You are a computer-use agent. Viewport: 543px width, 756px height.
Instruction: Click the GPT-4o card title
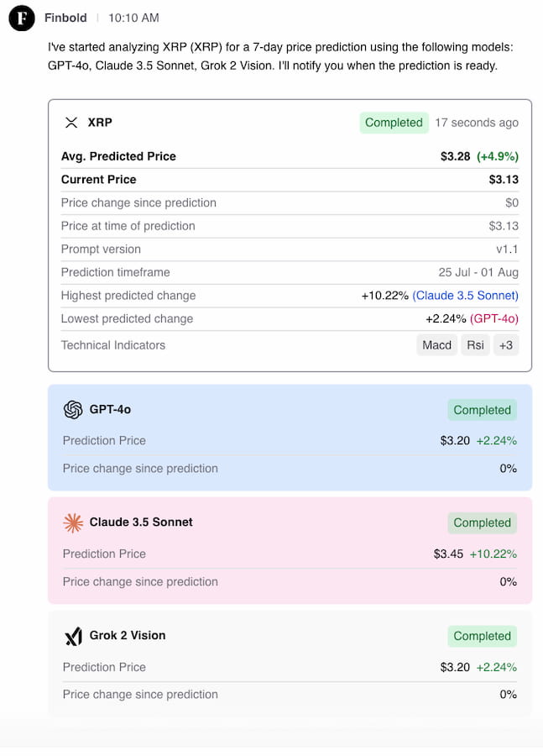(110, 410)
